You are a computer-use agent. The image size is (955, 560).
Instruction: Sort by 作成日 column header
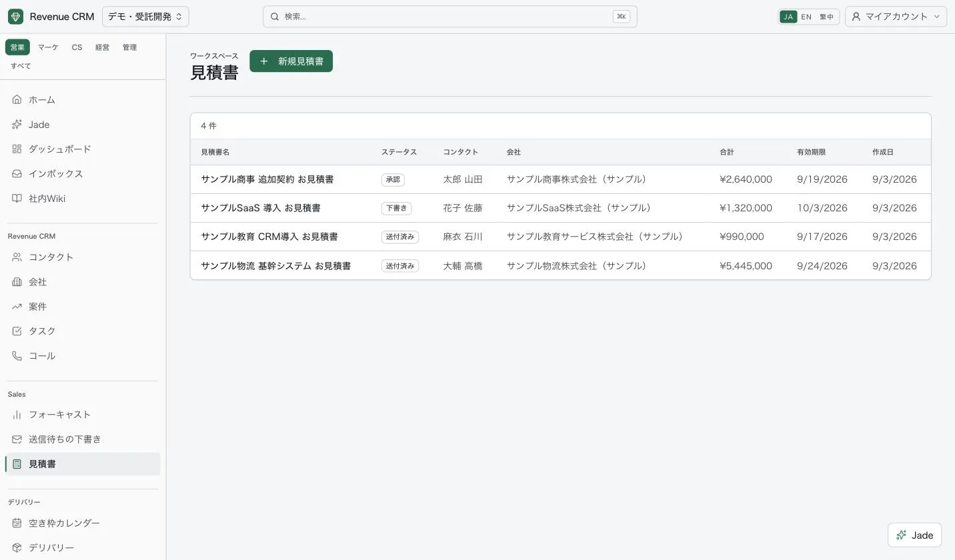pyautogui.click(x=883, y=152)
